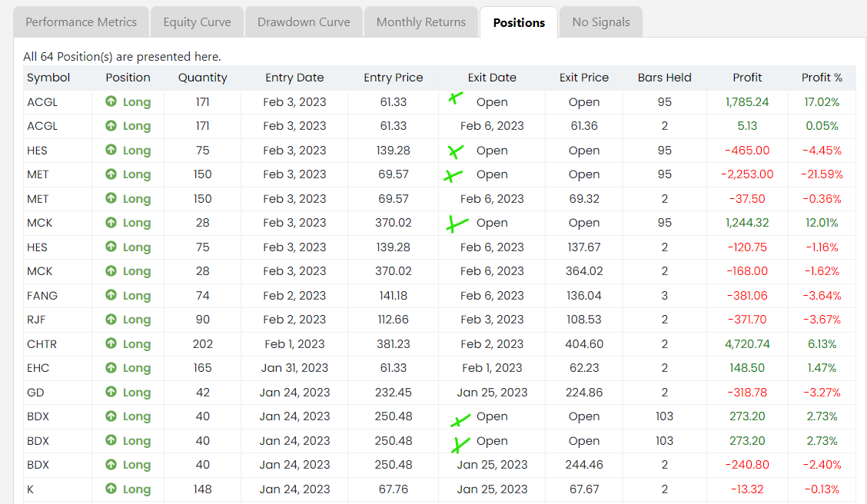Select the GD symbol cell

coord(35,393)
